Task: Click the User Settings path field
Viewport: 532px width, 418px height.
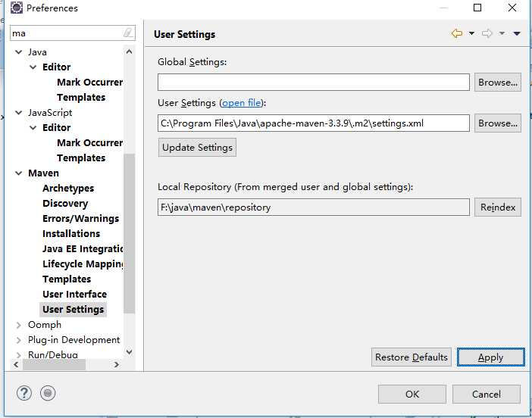Action: 314,123
